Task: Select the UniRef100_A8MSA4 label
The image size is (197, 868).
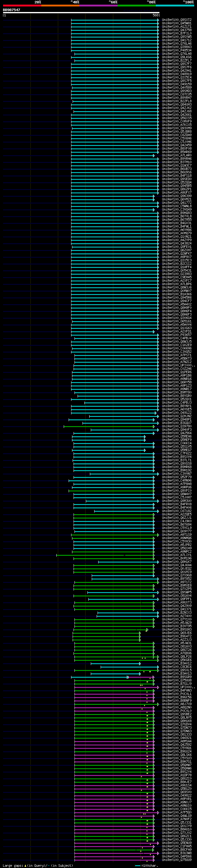Action: click(177, 741)
